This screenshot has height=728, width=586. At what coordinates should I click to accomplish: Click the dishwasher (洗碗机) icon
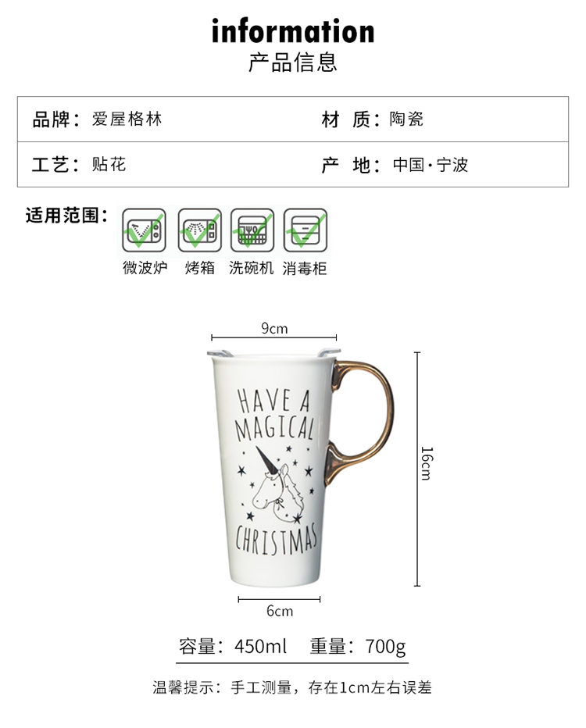click(252, 230)
